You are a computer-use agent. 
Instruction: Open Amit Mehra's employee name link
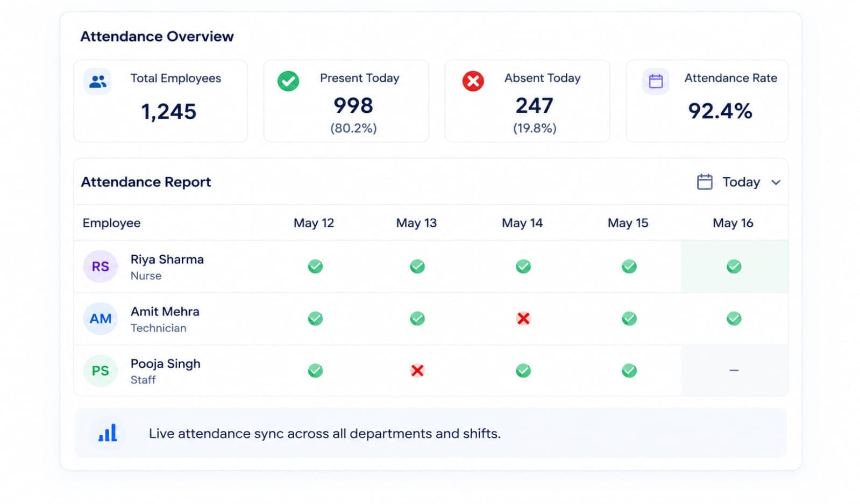(165, 312)
